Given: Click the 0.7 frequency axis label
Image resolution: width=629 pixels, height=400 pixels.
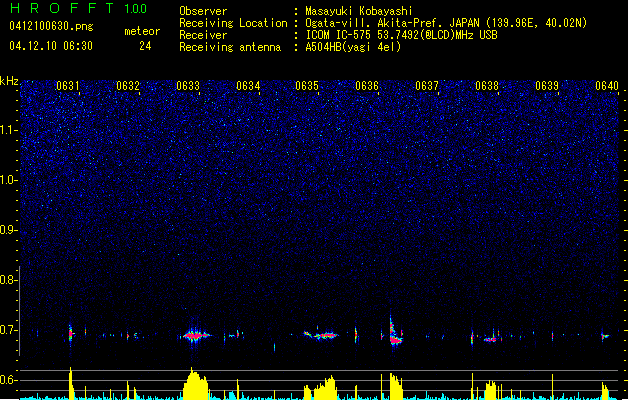Looking at the screenshot, I should 8,330.
